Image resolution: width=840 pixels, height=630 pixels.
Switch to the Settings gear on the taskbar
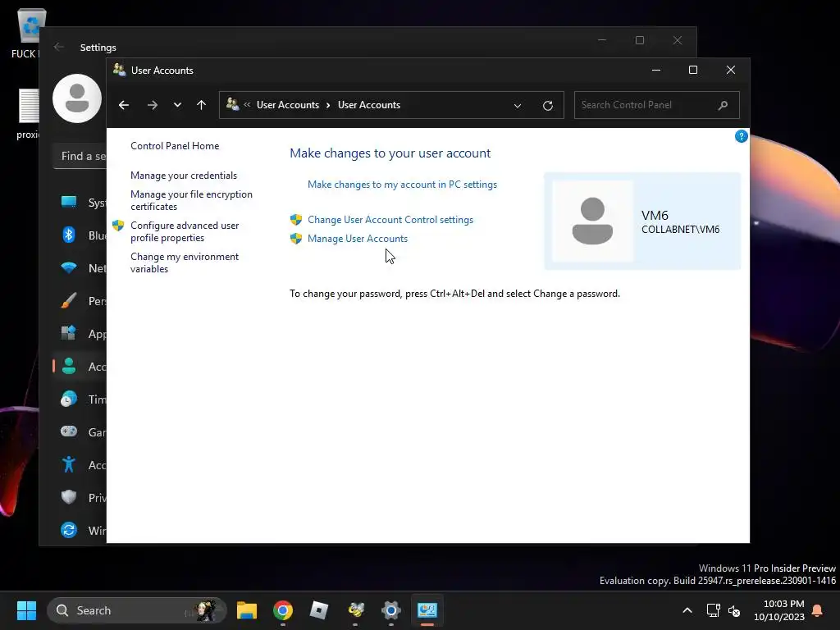point(391,610)
